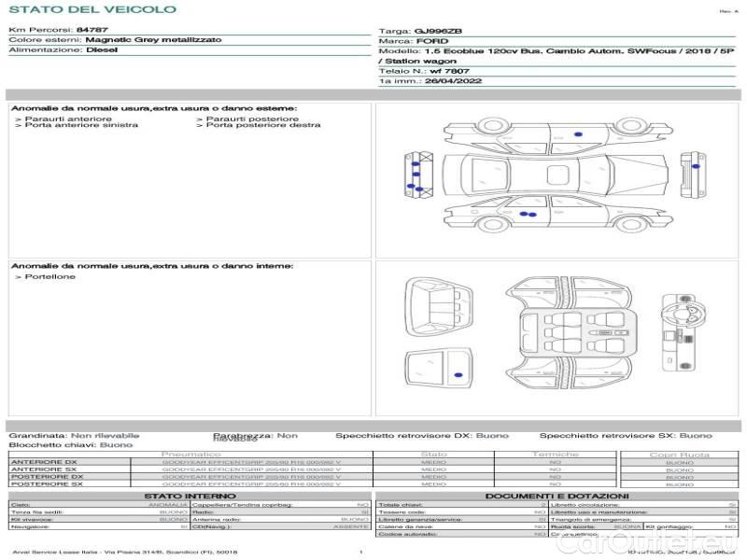
Task: Select the STATO DEL VEICOLO heading
Action: tap(92, 9)
